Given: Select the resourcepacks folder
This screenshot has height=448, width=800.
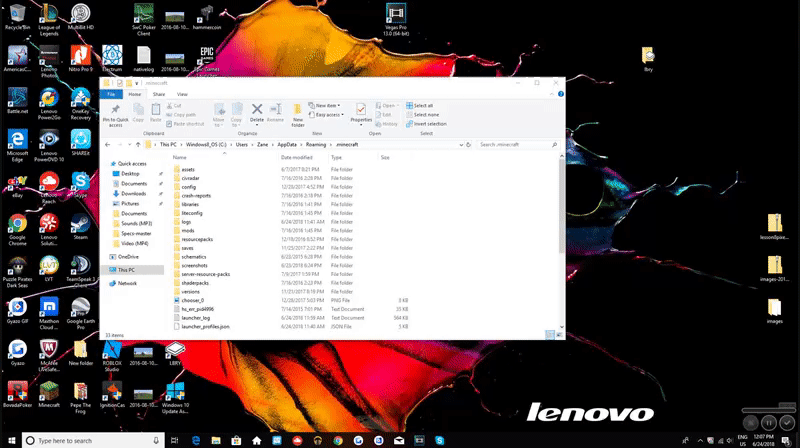Looking at the screenshot, I should [x=197, y=239].
